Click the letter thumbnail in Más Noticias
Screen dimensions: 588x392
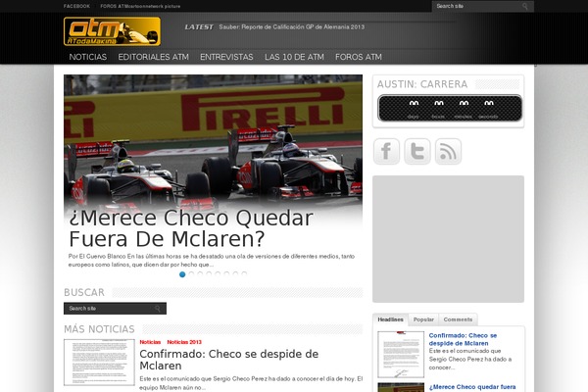(x=99, y=363)
